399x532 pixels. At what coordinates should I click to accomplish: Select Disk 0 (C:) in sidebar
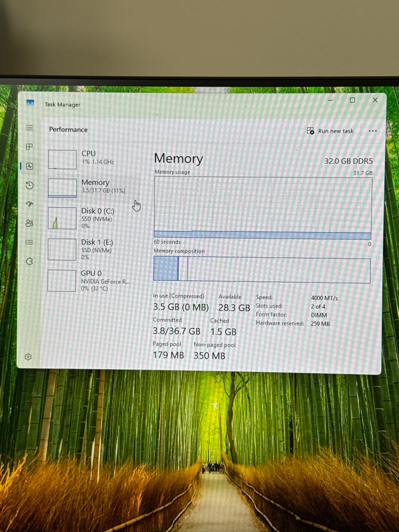(92, 218)
